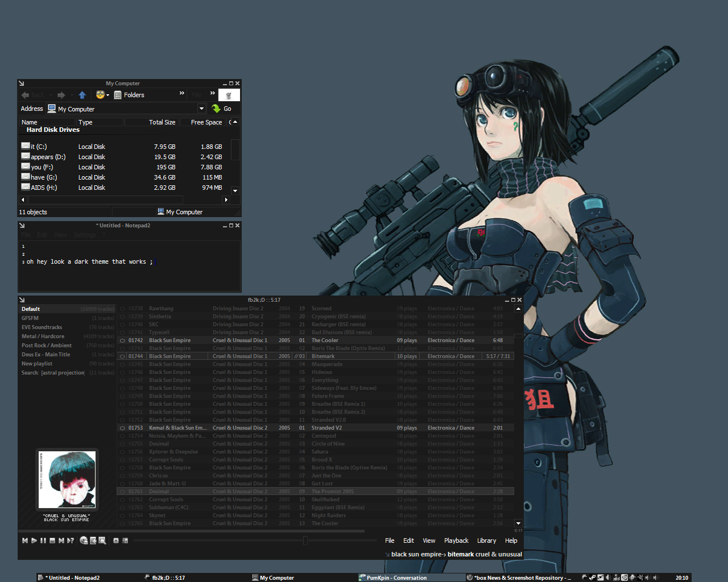The image size is (728, 582).
Task: Click playlist scrollbar up arrow in foobar2000
Action: tap(518, 309)
